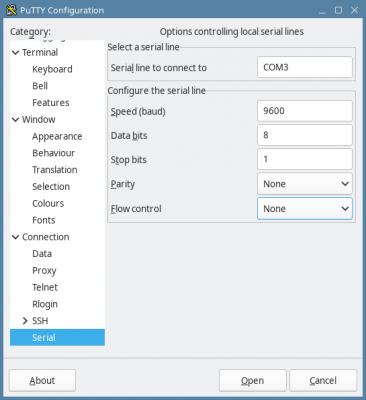Click the 'Parity' label
This screenshot has width=366, height=400.
123,184
